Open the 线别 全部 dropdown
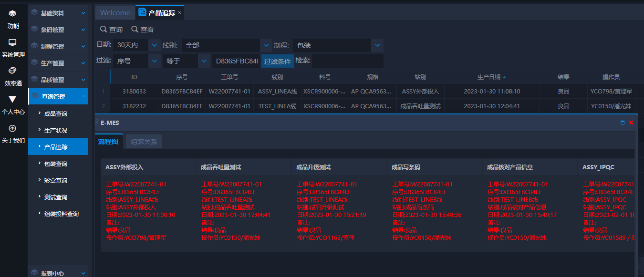 click(x=266, y=45)
